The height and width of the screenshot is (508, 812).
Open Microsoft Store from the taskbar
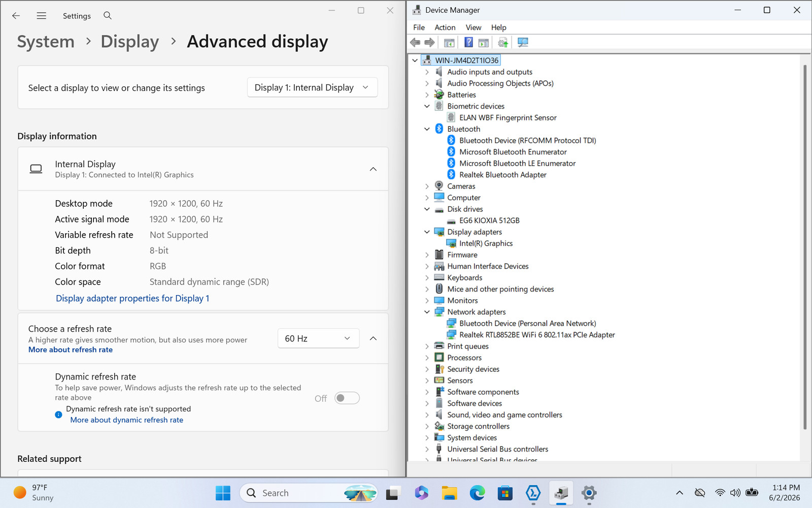[x=505, y=493]
